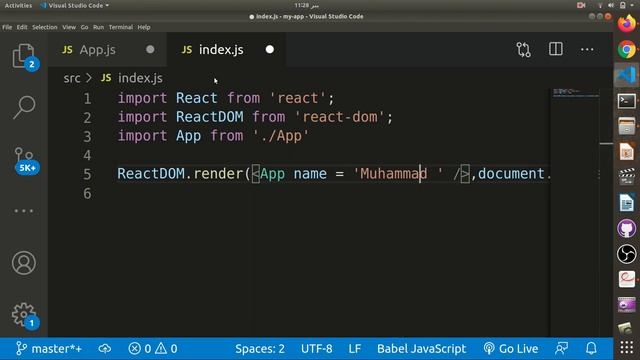Open the Run menu
Image resolution: width=640 pixels, height=360 pixels.
[98, 27]
